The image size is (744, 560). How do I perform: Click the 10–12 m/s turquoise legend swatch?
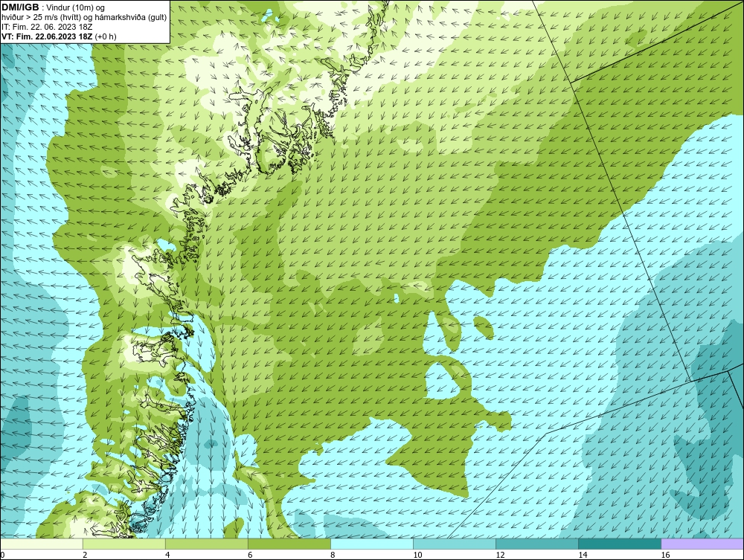[455, 544]
